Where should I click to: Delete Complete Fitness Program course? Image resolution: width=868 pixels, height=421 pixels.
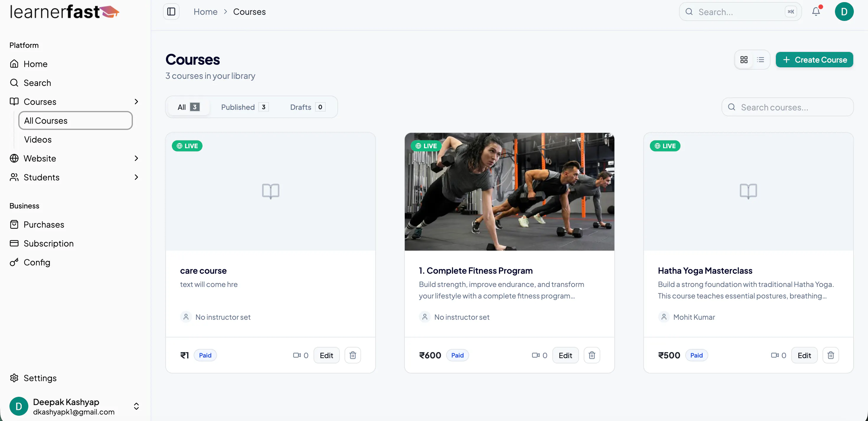pos(592,355)
